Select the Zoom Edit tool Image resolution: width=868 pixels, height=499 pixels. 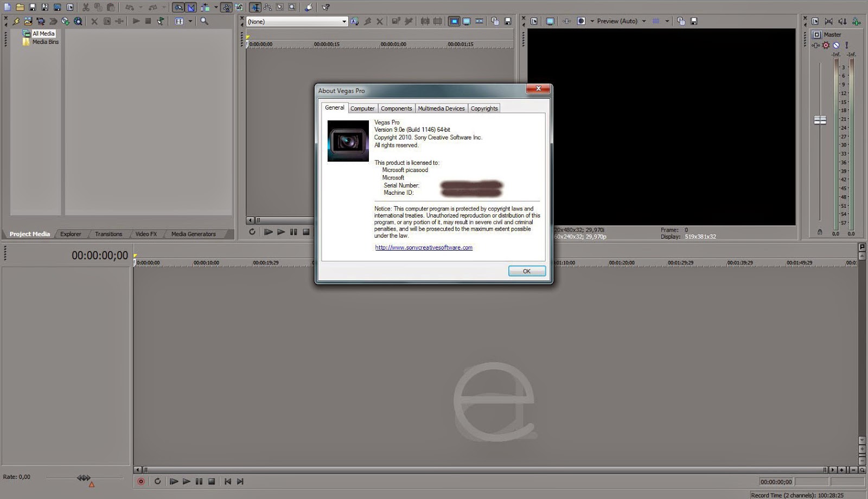point(292,7)
